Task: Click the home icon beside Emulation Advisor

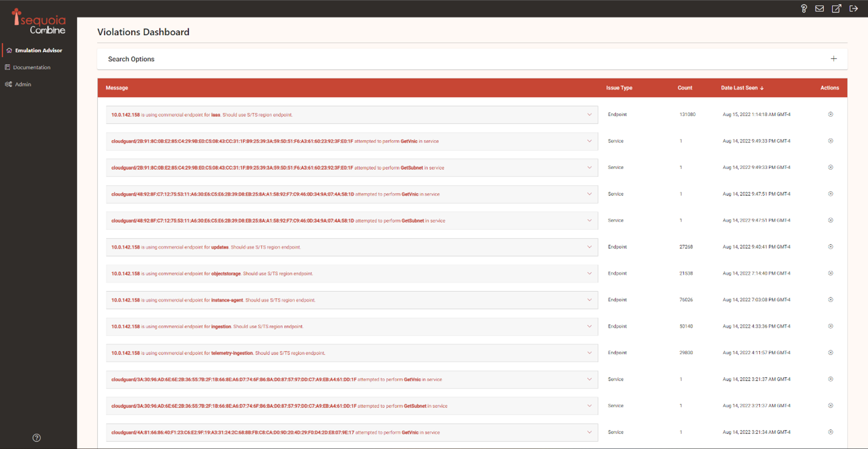Action: 8,50
